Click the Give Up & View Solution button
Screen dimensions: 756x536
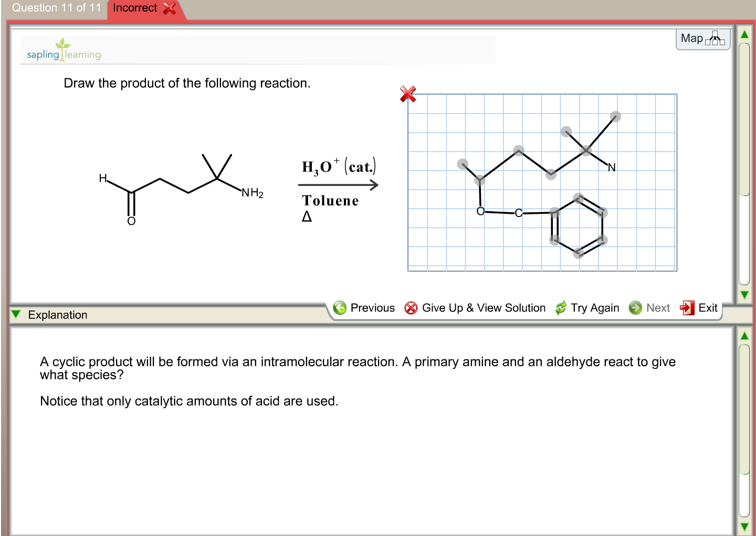[x=484, y=308]
